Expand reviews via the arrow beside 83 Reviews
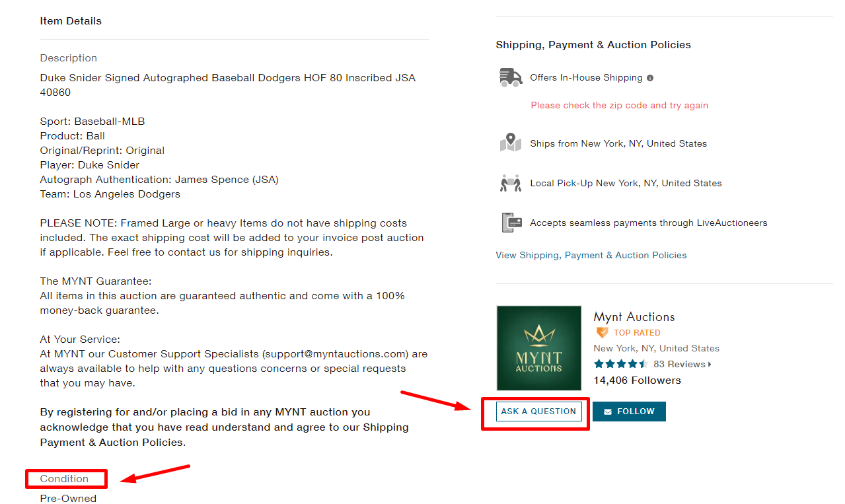Image resolution: width=845 pixels, height=504 pixels. (710, 365)
